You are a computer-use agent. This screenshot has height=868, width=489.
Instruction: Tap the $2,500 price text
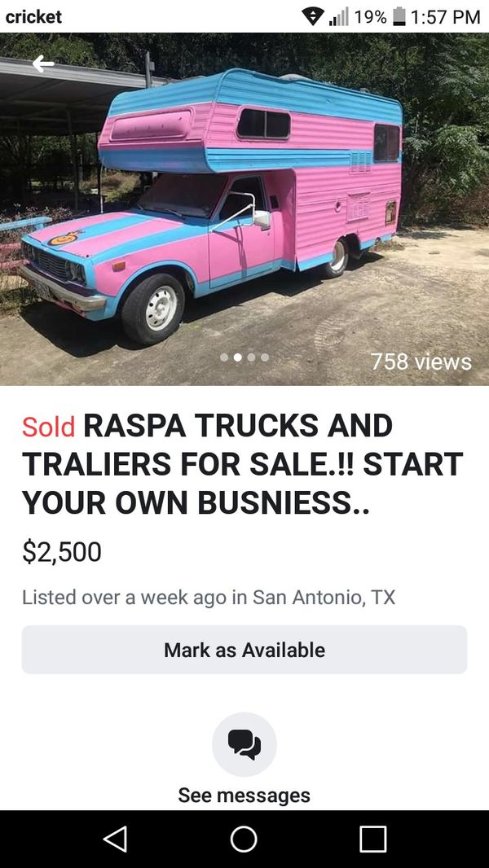[x=60, y=552]
